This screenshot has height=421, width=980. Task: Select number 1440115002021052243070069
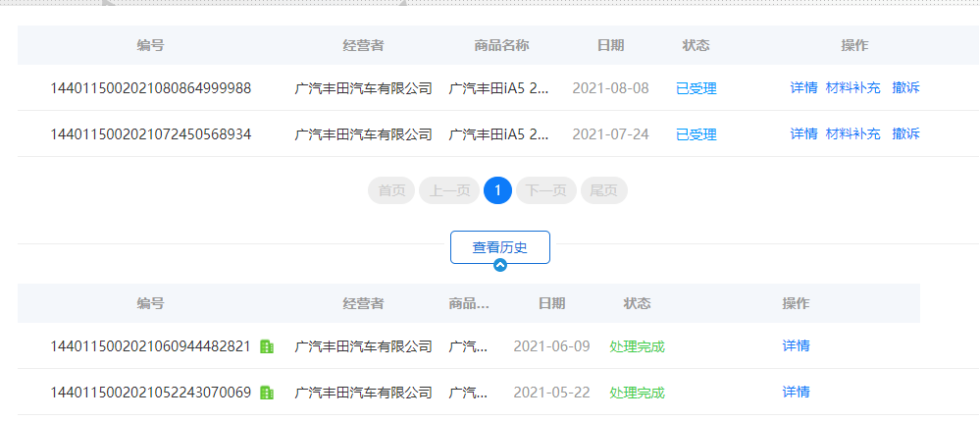click(151, 393)
